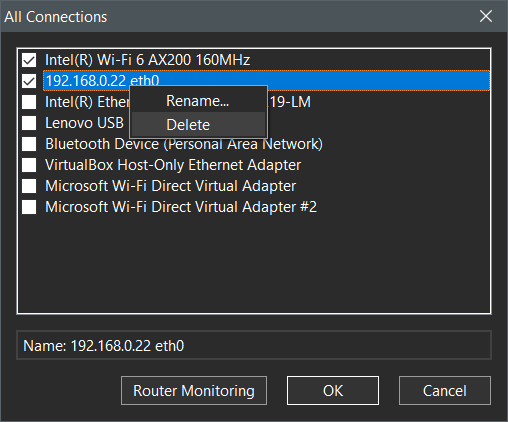
Task: Choose Rename... from the context menu
Action: point(199,101)
